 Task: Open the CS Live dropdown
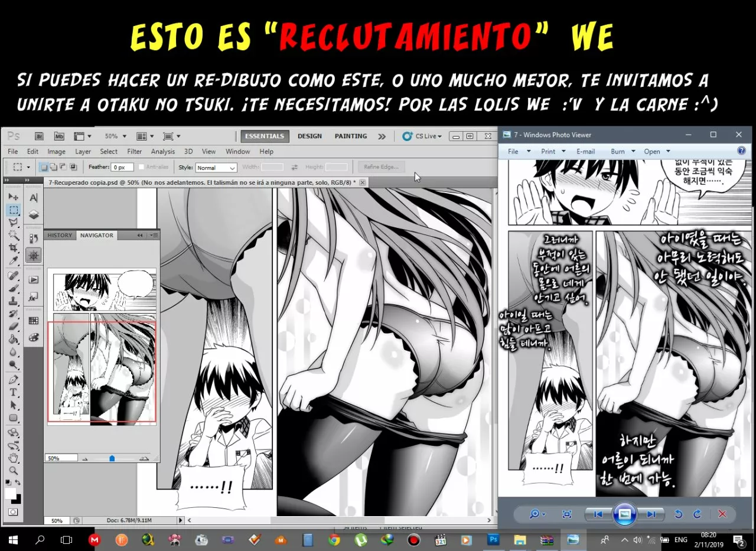422,136
